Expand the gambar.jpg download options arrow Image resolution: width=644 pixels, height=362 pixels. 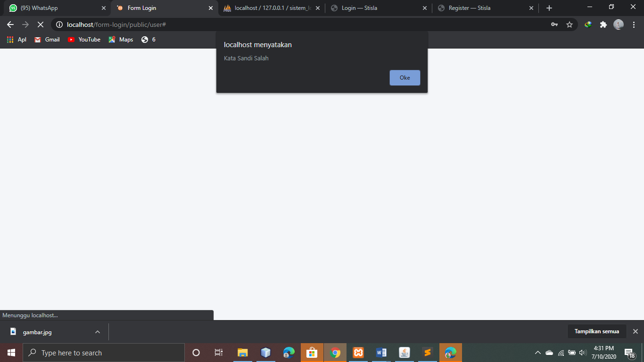[98, 332]
